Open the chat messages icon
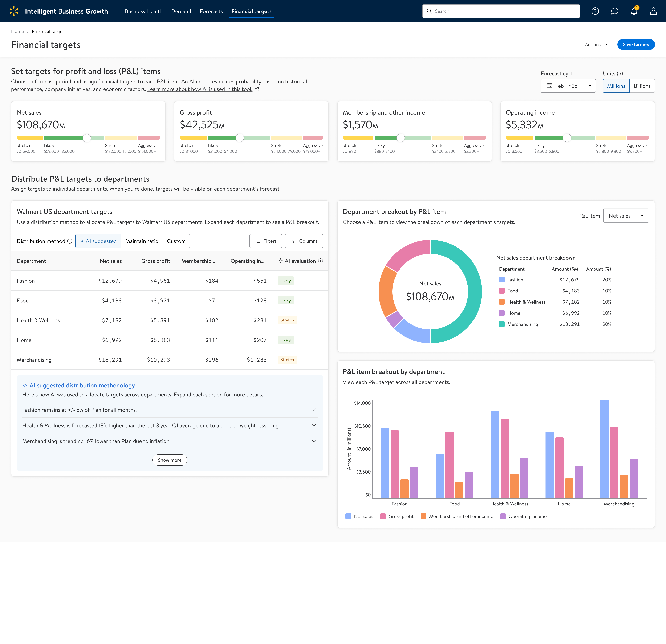The height and width of the screenshot is (644, 666). [x=614, y=11]
